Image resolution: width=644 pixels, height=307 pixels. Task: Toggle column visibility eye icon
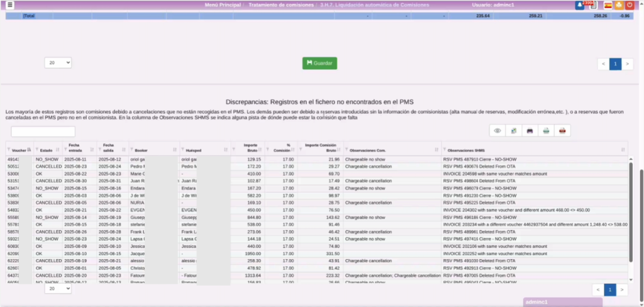497,131
